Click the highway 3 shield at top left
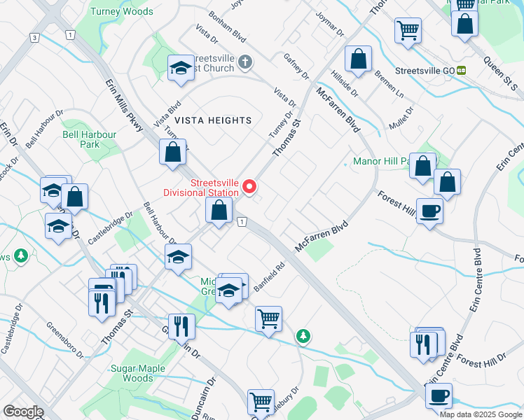The height and width of the screenshot is (420, 524). pos(34,38)
